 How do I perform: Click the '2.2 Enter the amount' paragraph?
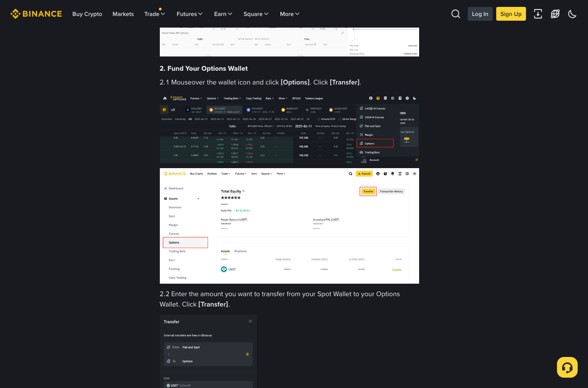pyautogui.click(x=280, y=299)
